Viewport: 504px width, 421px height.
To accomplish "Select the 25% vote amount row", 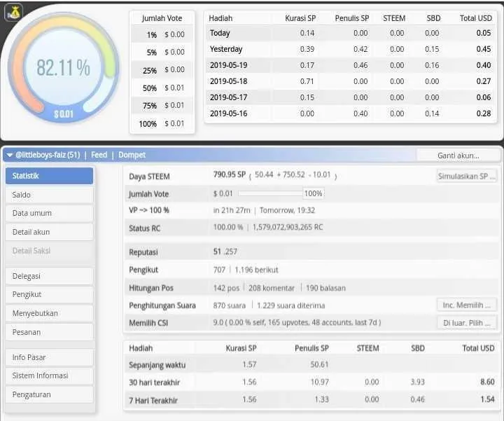I will pos(162,70).
